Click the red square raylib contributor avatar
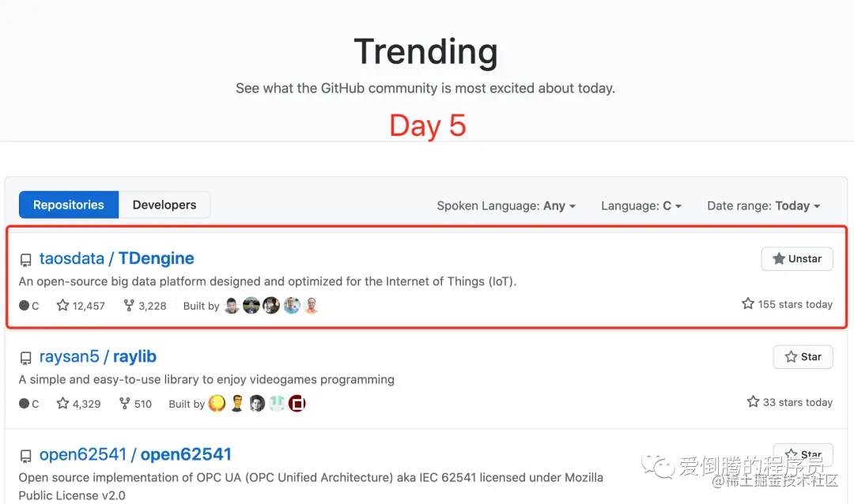This screenshot has width=854, height=504. pos(297,404)
